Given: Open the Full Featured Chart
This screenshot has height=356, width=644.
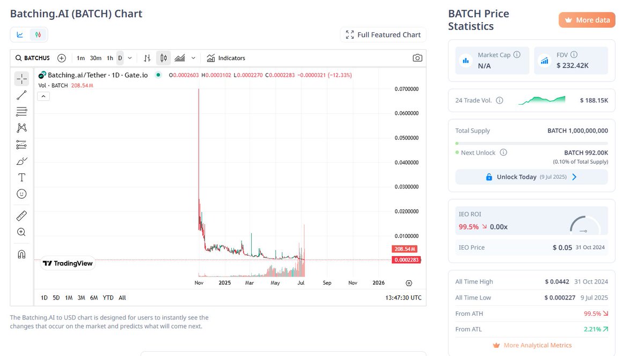Looking at the screenshot, I should pos(383,34).
